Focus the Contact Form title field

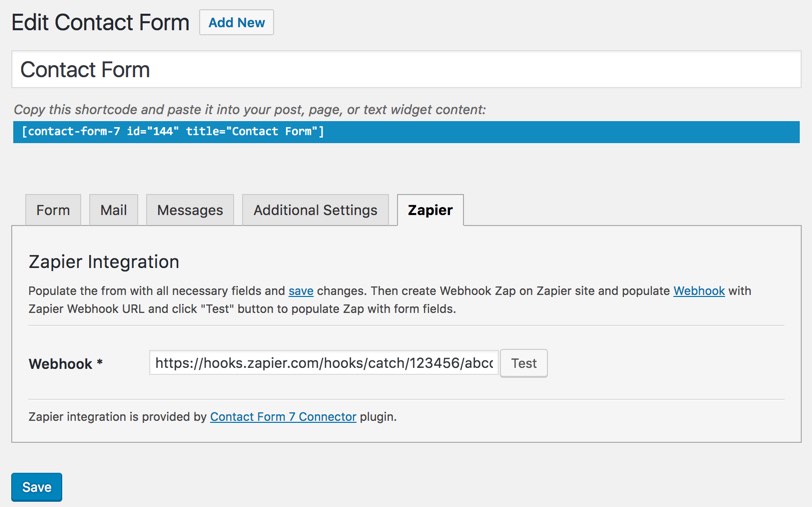pos(406,70)
